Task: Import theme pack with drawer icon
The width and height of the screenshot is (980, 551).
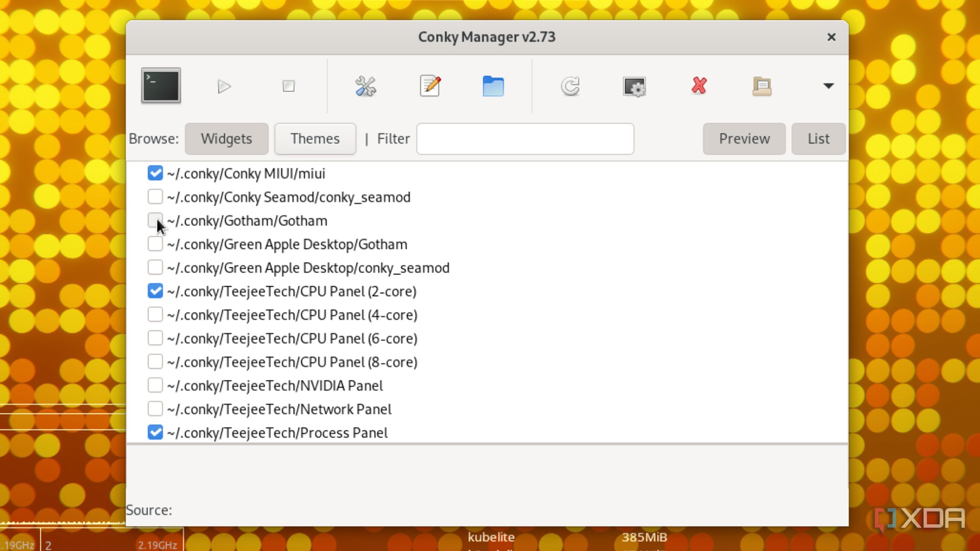Action: (762, 86)
